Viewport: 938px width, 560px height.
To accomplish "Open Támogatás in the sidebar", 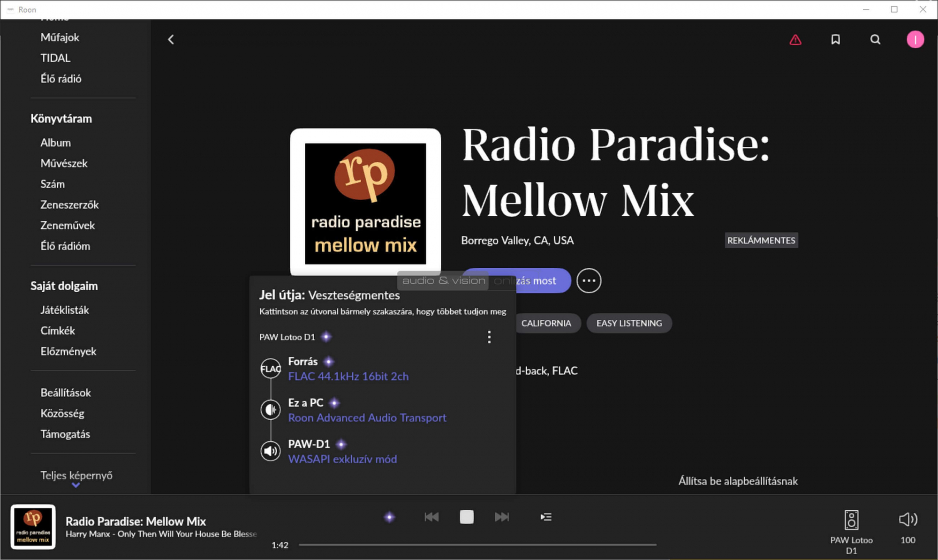I will 65,434.
